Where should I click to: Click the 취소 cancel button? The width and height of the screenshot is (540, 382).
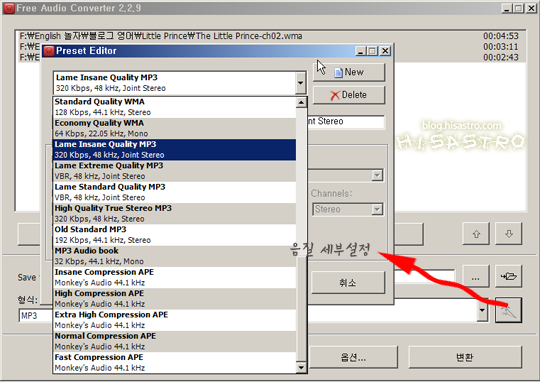[348, 283]
